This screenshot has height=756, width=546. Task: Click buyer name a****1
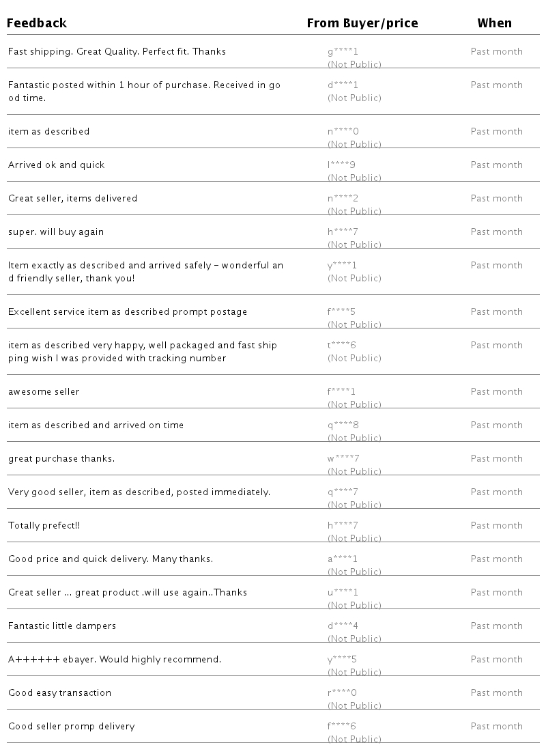coord(343,559)
